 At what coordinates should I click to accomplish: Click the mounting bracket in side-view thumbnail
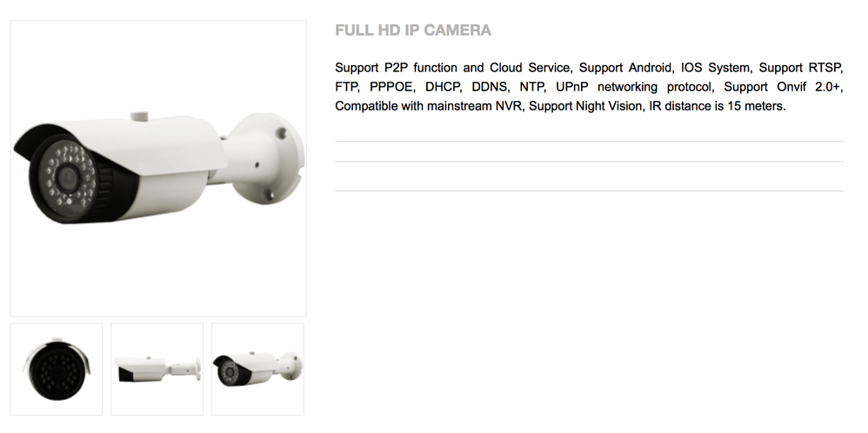(184, 368)
